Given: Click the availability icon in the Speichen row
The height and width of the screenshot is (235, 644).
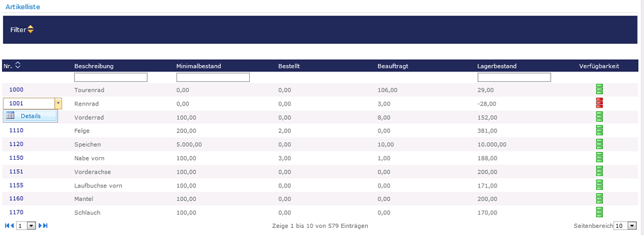Looking at the screenshot, I should (x=599, y=144).
